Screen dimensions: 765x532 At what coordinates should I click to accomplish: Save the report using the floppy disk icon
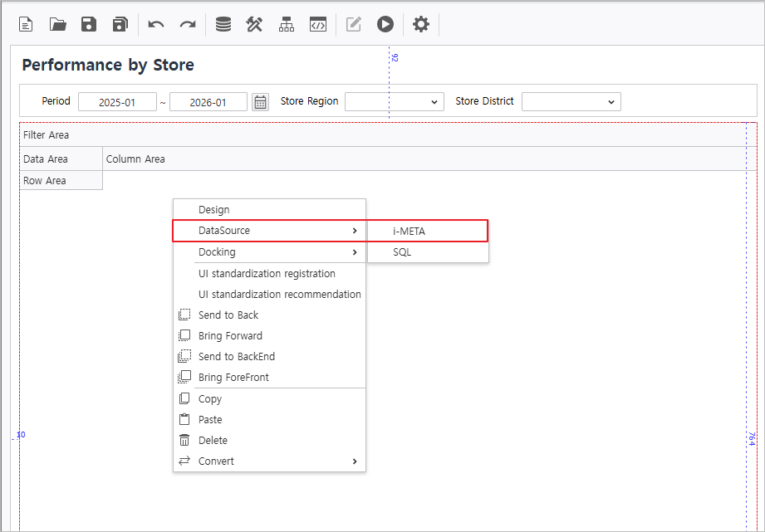tap(89, 24)
